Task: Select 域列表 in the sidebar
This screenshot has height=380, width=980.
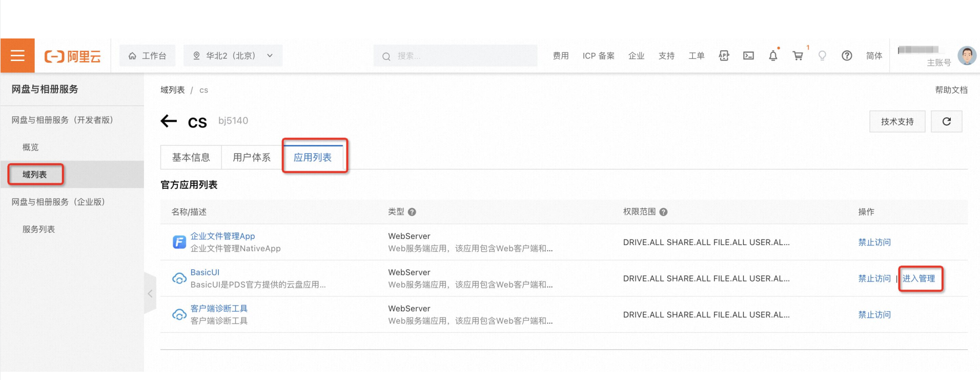Action: click(34, 174)
